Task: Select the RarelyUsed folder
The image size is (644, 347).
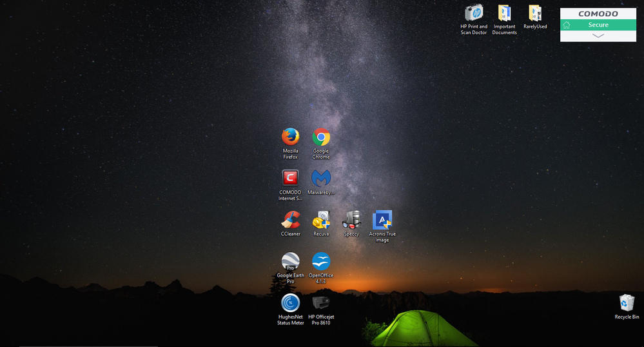Action: 535,13
